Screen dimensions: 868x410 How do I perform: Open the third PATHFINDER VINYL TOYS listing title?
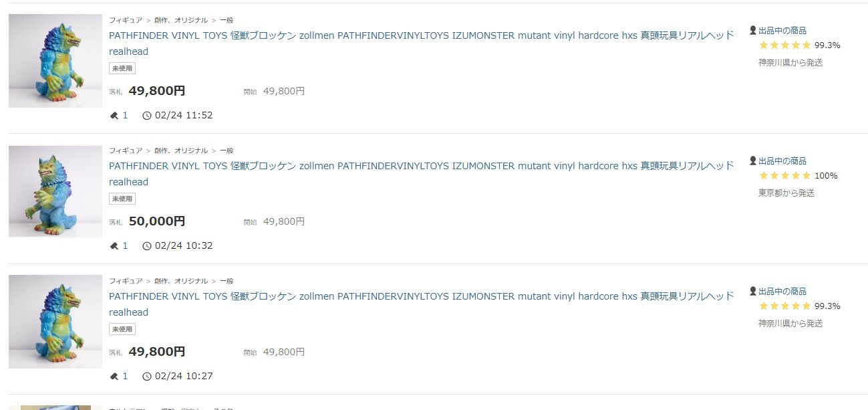[x=421, y=304]
